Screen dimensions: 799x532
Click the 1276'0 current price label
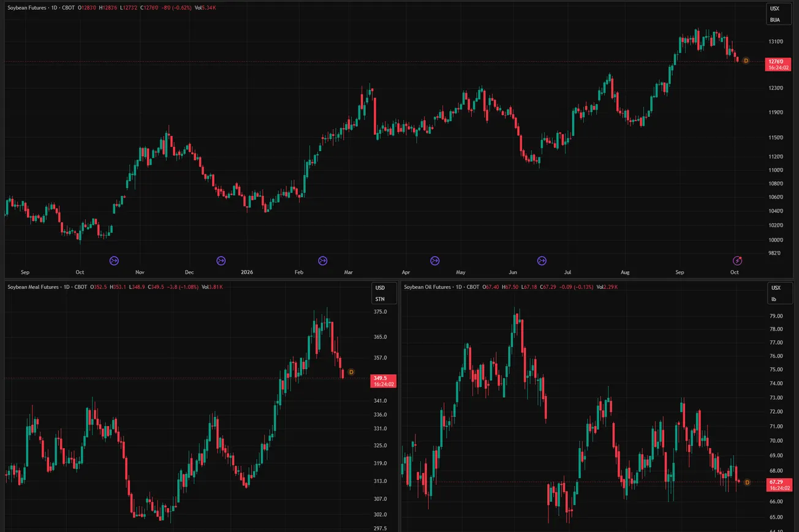click(778, 64)
